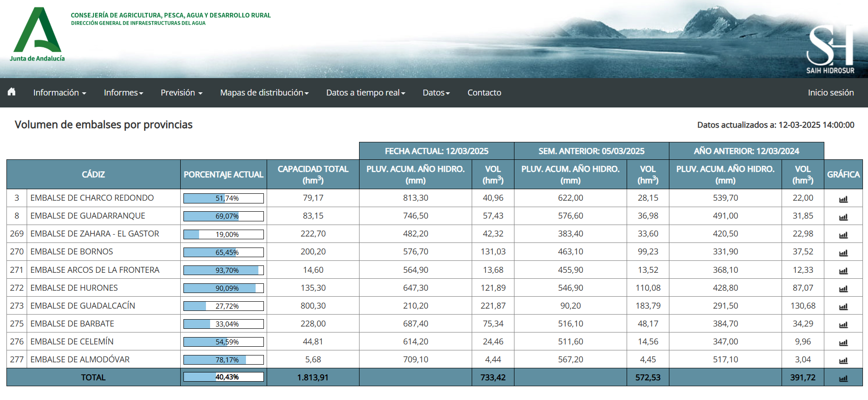View graph icon for Embalse de Barbate
868x400 pixels.
pyautogui.click(x=843, y=324)
